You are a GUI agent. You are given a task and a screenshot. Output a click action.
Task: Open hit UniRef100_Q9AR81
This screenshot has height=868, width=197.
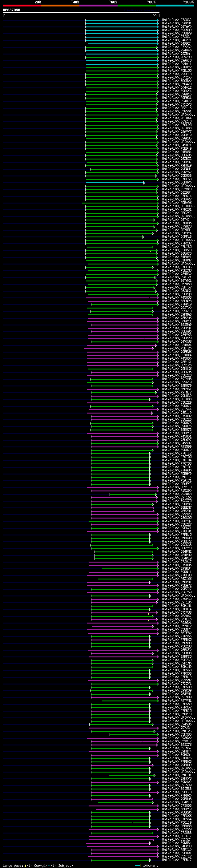pos(177,23)
